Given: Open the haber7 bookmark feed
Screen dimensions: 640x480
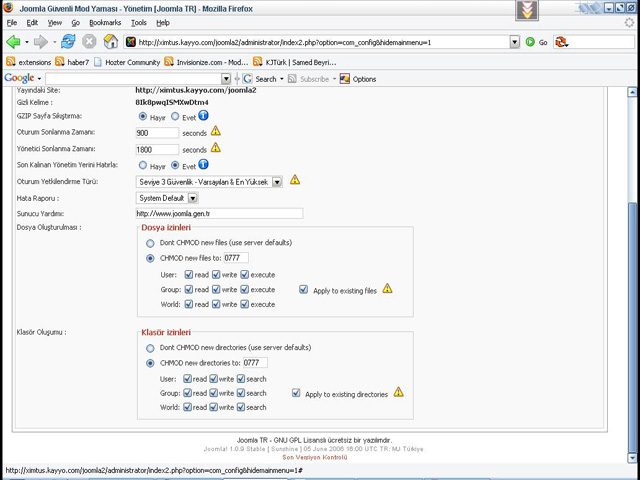Looking at the screenshot, I should 72,62.
